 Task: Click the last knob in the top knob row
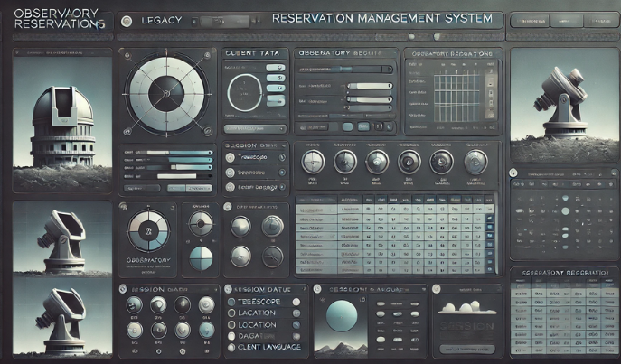(475, 161)
